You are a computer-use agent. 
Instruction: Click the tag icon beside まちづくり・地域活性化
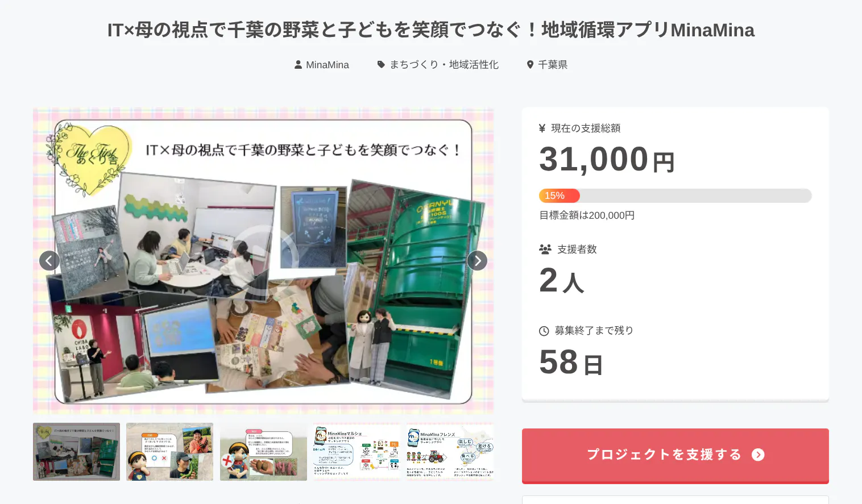tap(381, 65)
